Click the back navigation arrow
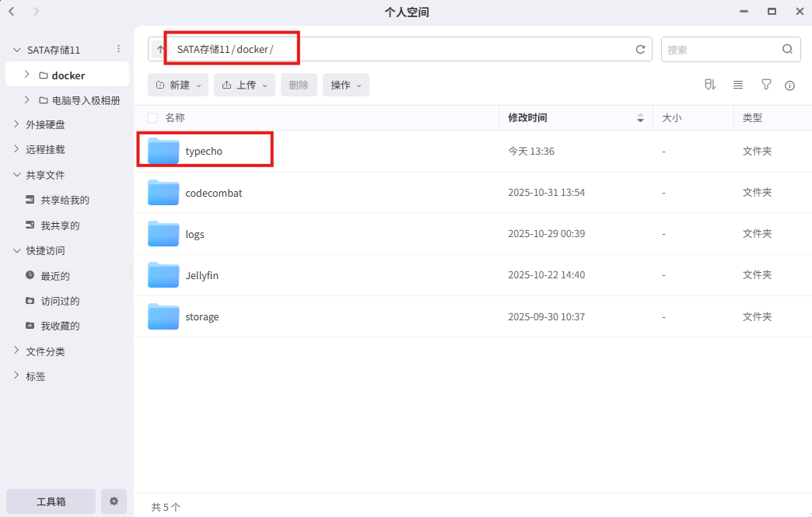 pos(11,12)
